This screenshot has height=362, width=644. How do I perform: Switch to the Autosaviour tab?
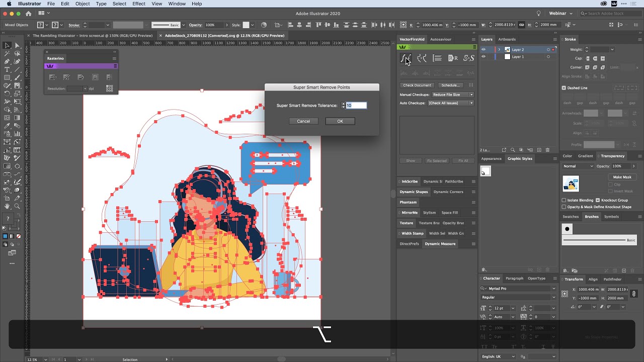click(x=441, y=39)
